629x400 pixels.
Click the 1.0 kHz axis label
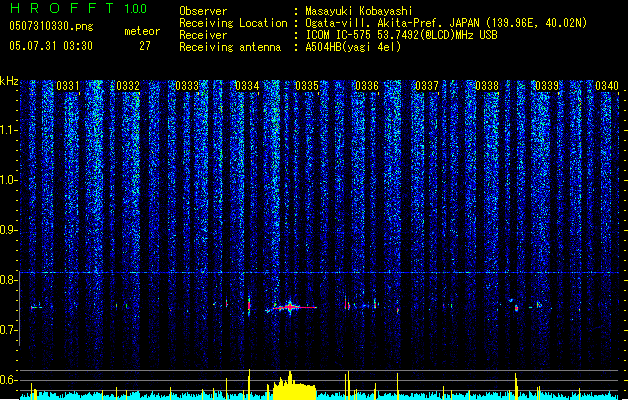8,180
